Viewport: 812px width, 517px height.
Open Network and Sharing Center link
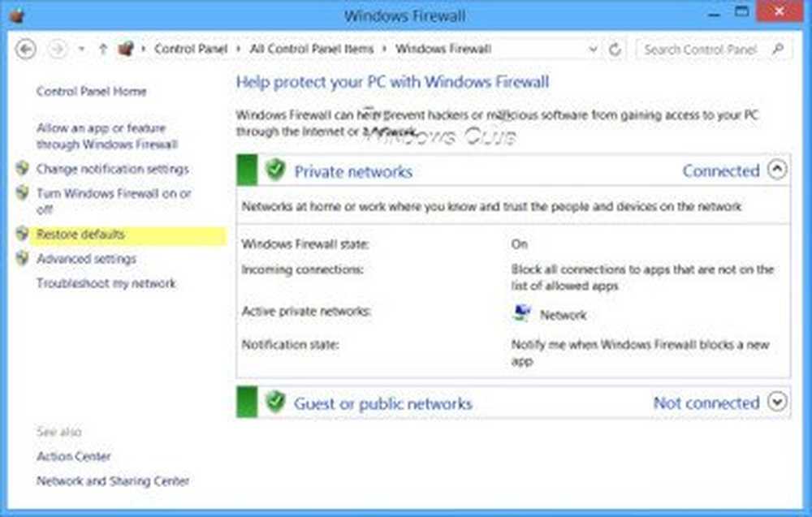[x=112, y=481]
